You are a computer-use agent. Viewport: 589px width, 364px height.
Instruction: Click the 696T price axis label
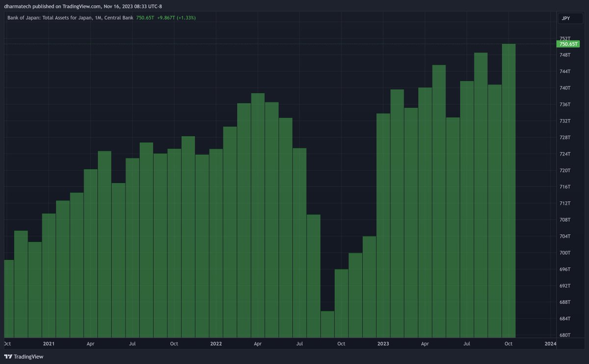565,269
